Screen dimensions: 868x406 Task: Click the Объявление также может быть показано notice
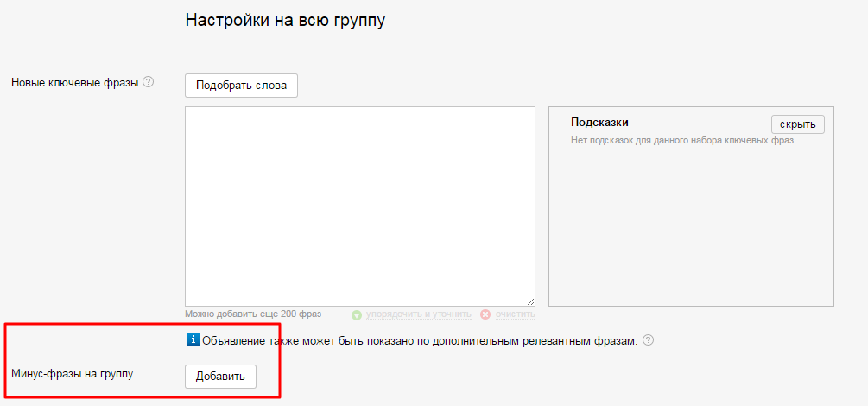click(420, 340)
